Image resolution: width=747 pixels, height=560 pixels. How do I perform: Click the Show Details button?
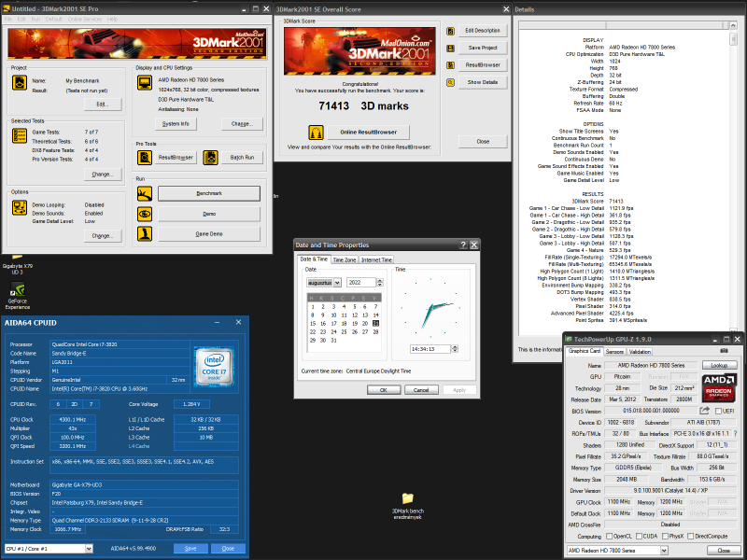[483, 82]
